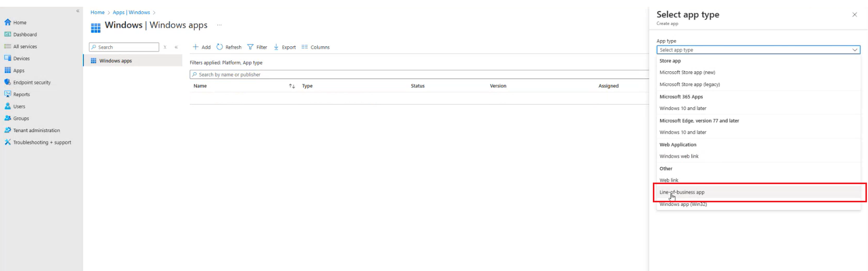Open the Select app type dropdown
868x271 pixels.
[x=758, y=50]
